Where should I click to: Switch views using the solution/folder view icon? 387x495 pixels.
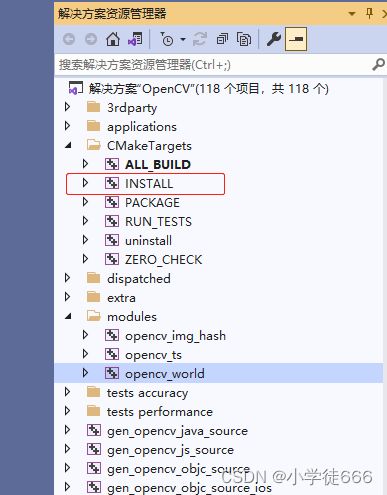tap(135, 39)
